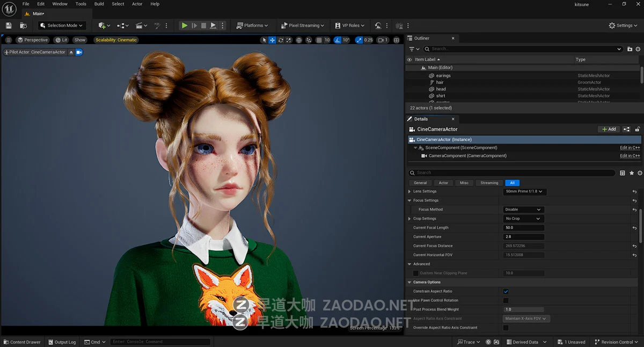Open the No Crop dropdown

pos(523,218)
